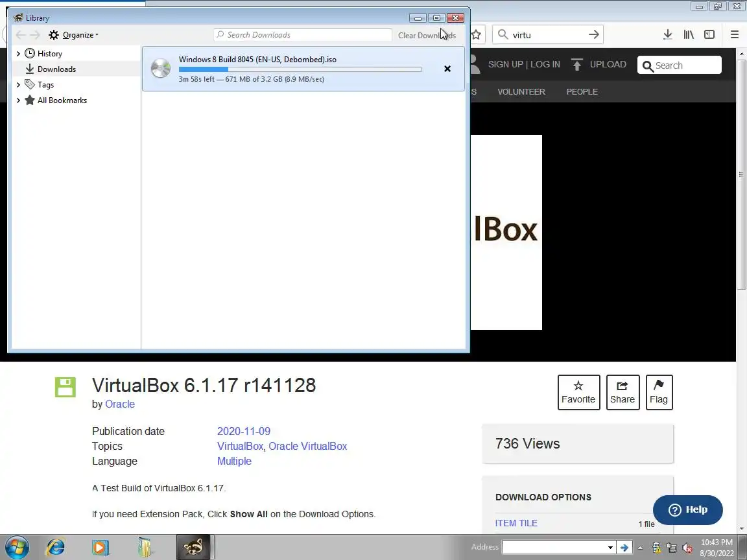Select History in Library sidebar
The image size is (747, 560).
coord(49,54)
